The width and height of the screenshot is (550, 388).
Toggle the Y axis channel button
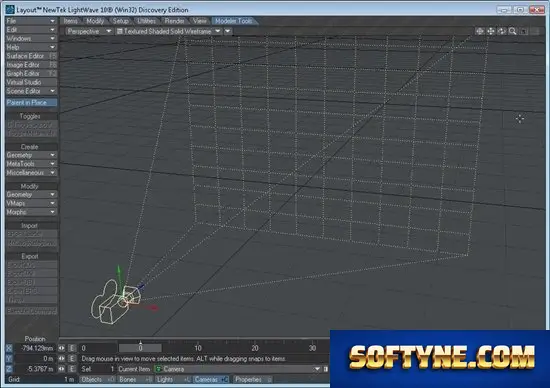coord(9,359)
